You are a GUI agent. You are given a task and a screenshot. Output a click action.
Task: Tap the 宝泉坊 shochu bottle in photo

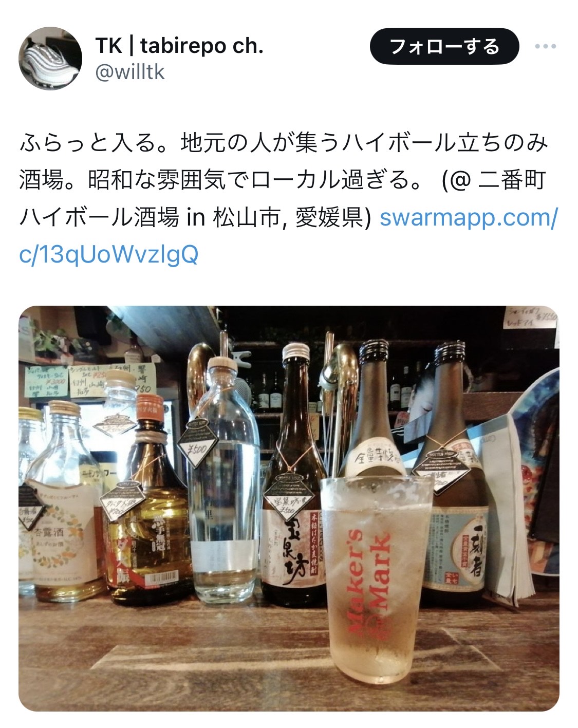[293, 475]
